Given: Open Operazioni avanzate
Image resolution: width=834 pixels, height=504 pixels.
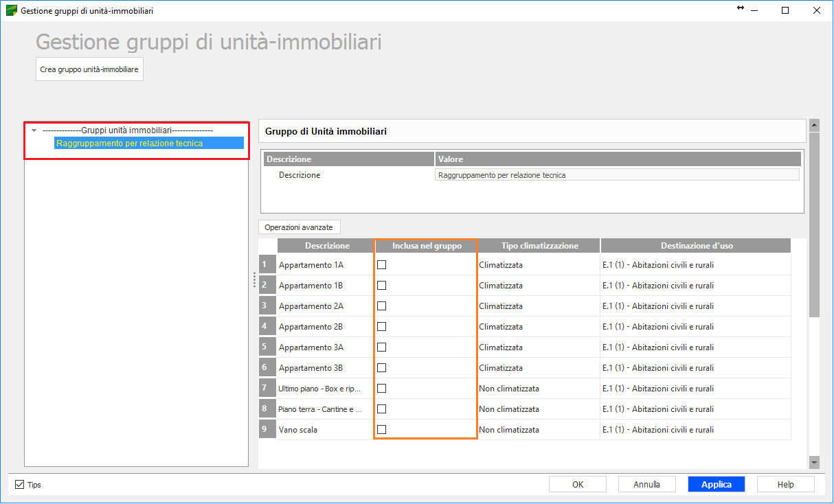Looking at the screenshot, I should click(x=299, y=227).
